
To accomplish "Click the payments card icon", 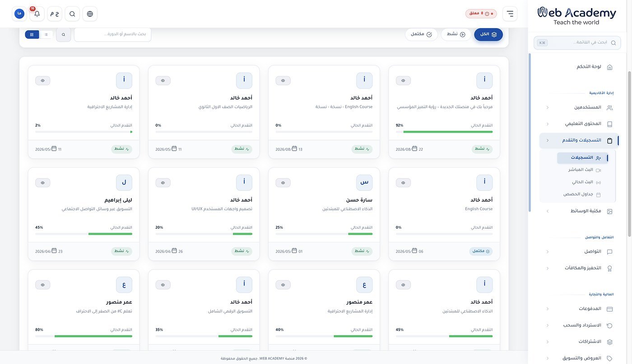I will click(609, 309).
